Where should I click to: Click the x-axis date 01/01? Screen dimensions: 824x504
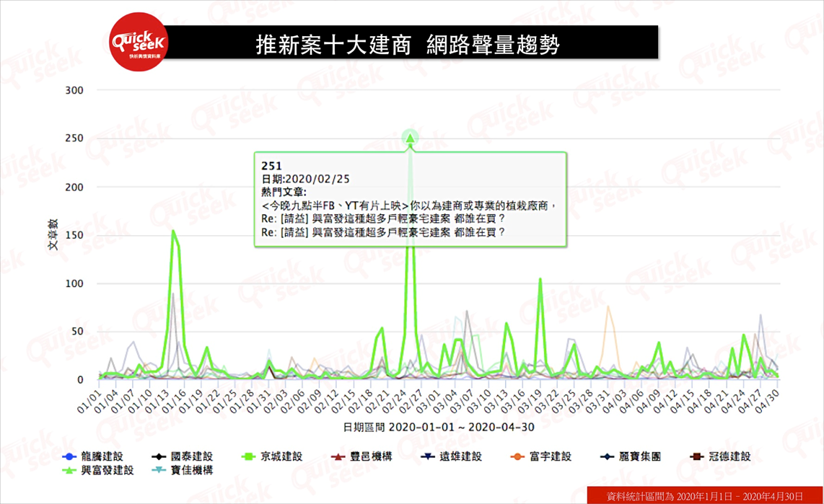89,402
